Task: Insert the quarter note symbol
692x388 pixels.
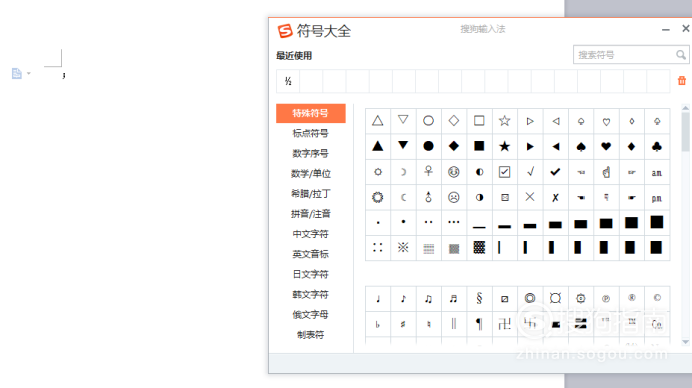Action: point(378,299)
